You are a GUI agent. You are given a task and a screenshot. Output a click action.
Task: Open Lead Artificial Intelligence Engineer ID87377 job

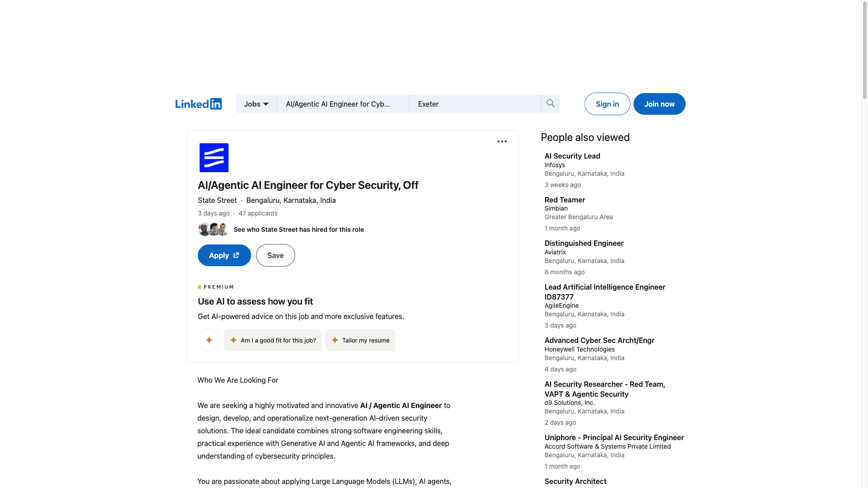605,292
